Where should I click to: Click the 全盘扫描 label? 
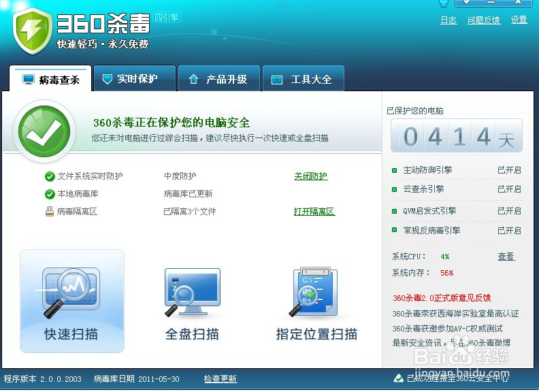pyautogui.click(x=192, y=334)
